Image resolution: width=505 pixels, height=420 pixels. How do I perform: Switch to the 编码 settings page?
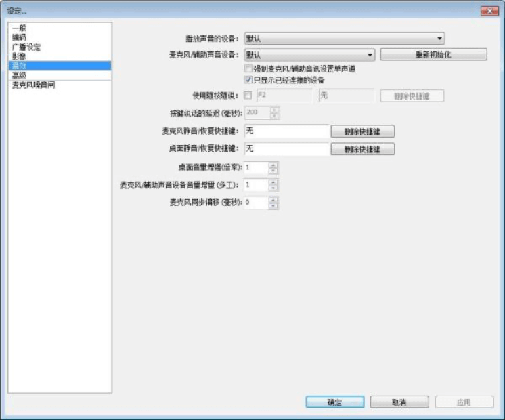pyautogui.click(x=19, y=38)
